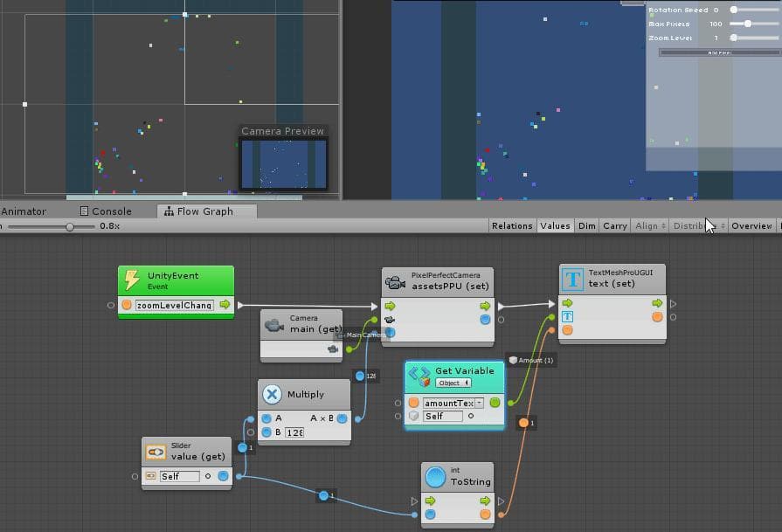Click text (set) T target input port
The image size is (782, 532).
[568, 316]
